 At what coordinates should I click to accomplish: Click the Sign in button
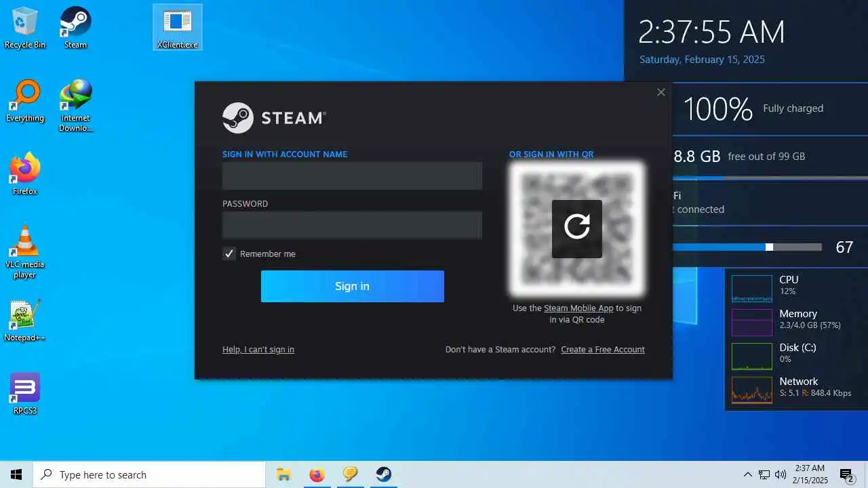tap(353, 286)
